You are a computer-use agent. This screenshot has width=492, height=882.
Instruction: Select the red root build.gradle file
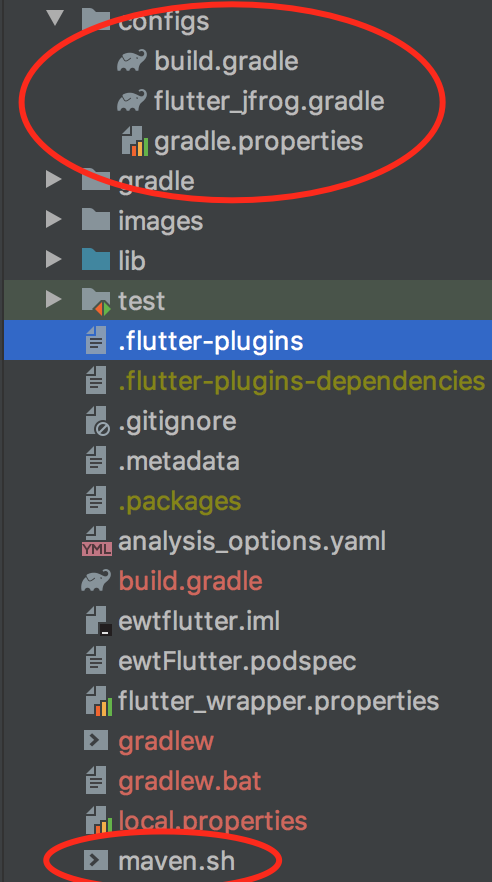(191, 581)
